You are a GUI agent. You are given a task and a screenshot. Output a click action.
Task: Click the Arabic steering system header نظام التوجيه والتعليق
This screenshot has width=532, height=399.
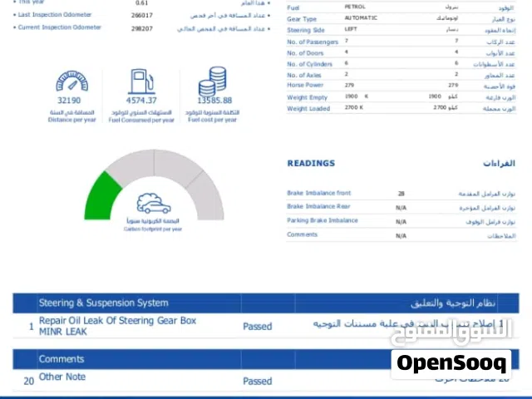(x=453, y=303)
